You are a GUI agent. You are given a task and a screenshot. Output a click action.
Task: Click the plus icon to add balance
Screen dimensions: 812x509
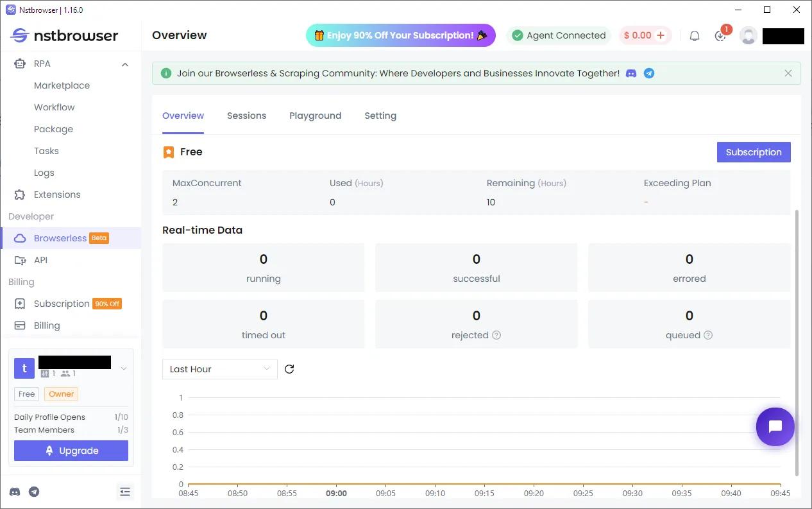point(661,35)
